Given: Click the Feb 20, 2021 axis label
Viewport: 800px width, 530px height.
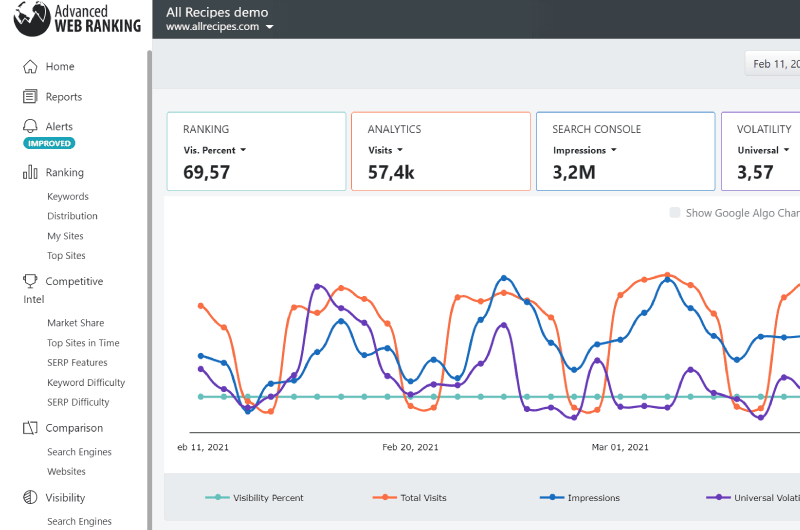Looking at the screenshot, I should click(410, 447).
